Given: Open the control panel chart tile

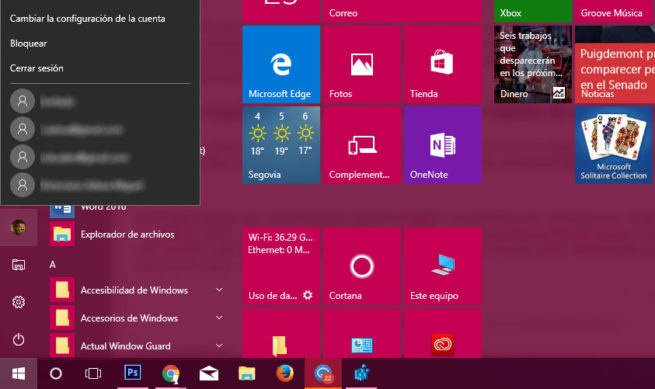Looking at the screenshot, I should coord(362,333).
